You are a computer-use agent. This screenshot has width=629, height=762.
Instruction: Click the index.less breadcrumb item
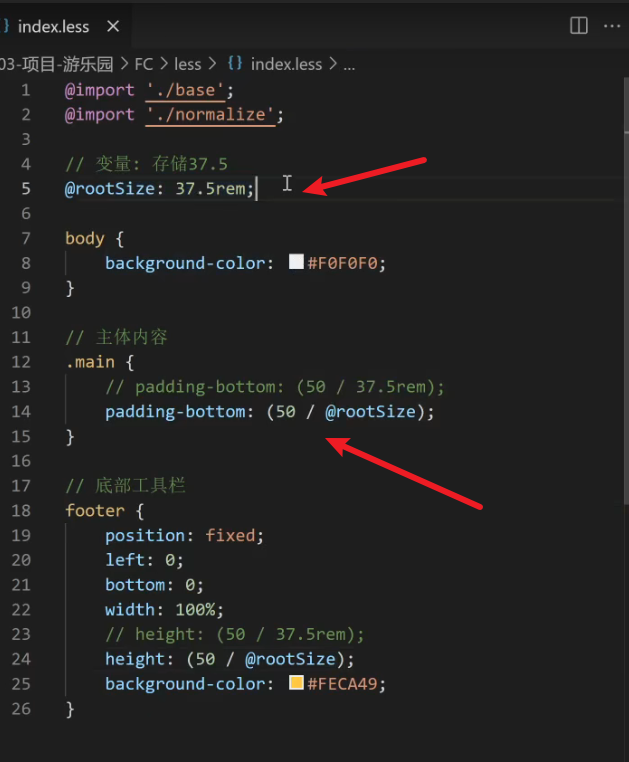coord(286,63)
